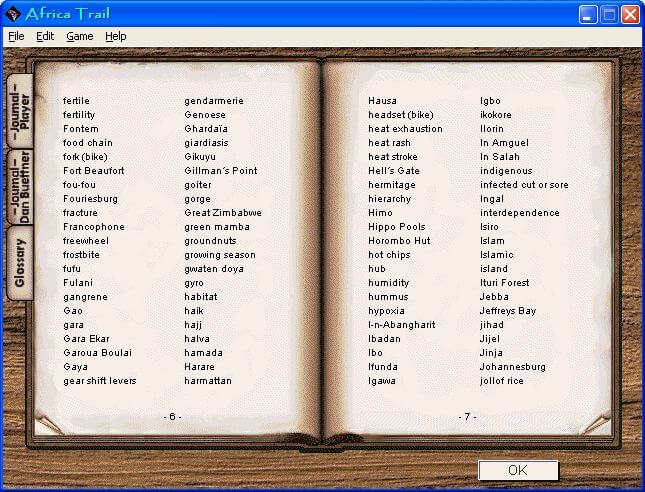Image resolution: width=645 pixels, height=492 pixels.
Task: Click the 'gangrene' entry
Action: (85, 297)
